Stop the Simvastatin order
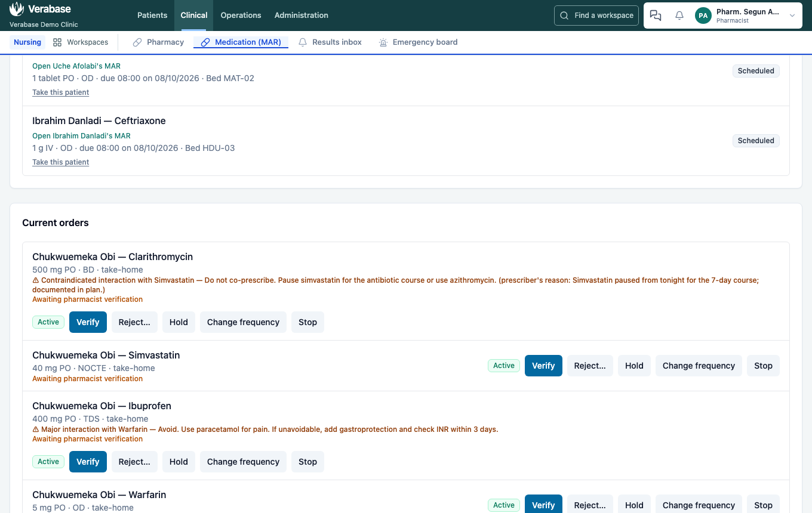The image size is (812, 513). [x=763, y=366]
